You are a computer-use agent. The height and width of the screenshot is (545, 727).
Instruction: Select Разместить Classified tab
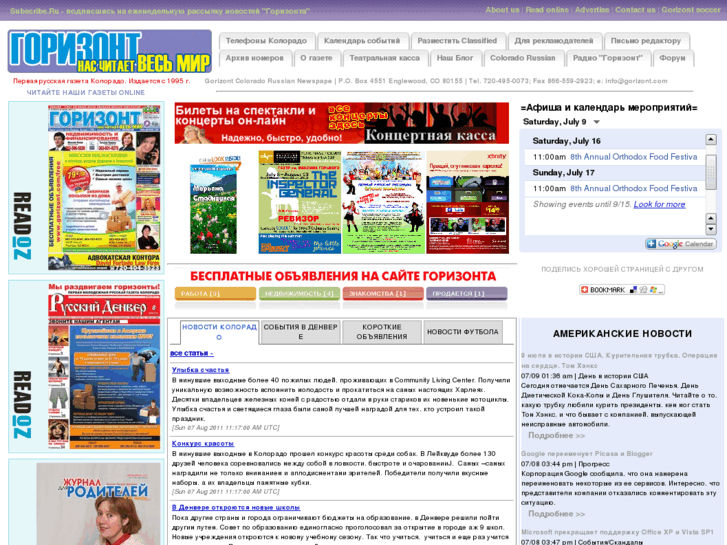(x=457, y=41)
